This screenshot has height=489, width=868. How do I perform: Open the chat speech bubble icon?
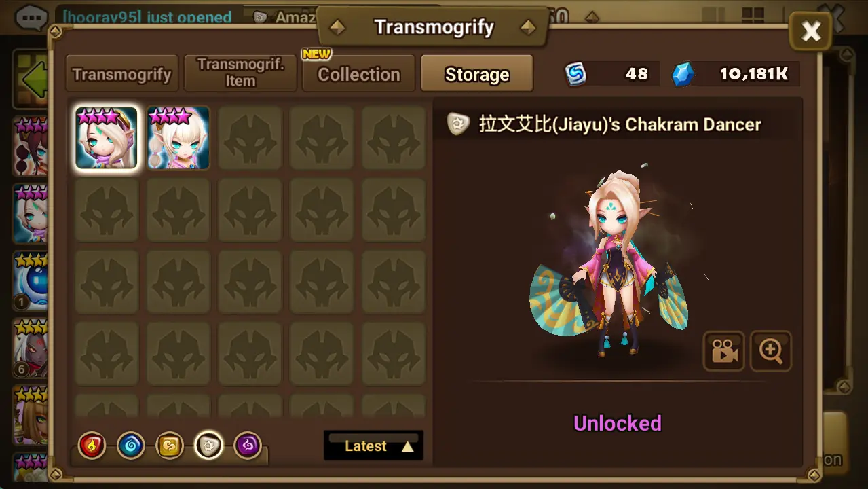point(31,18)
